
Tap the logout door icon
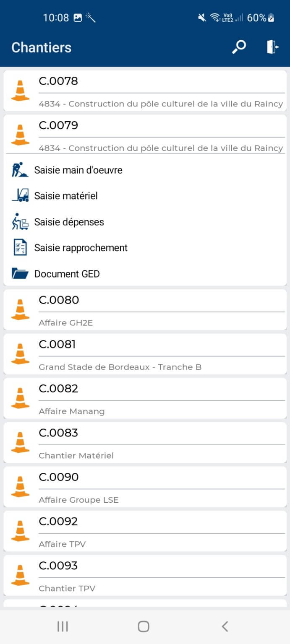coord(272,47)
